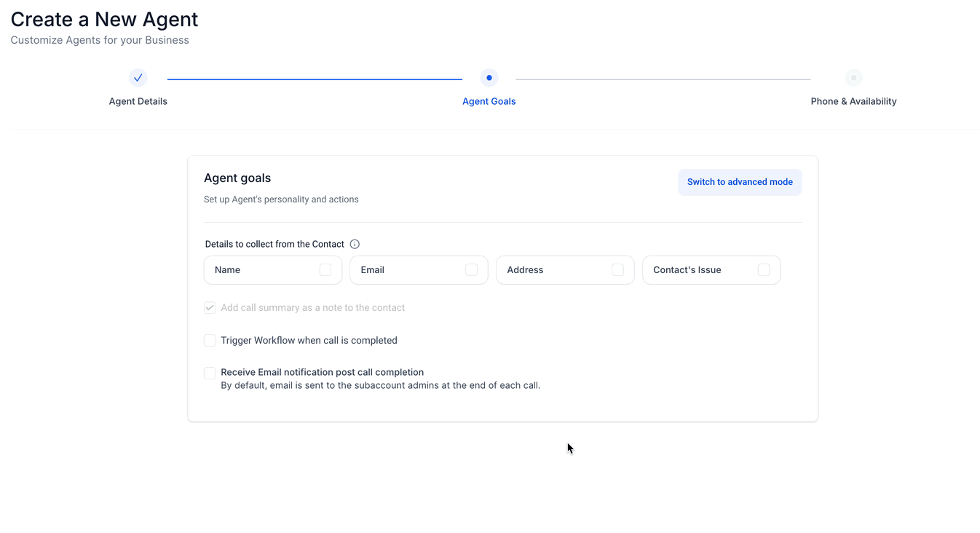Click the info icon beside Details to collect
The width and height of the screenshot is (980, 533).
point(355,245)
